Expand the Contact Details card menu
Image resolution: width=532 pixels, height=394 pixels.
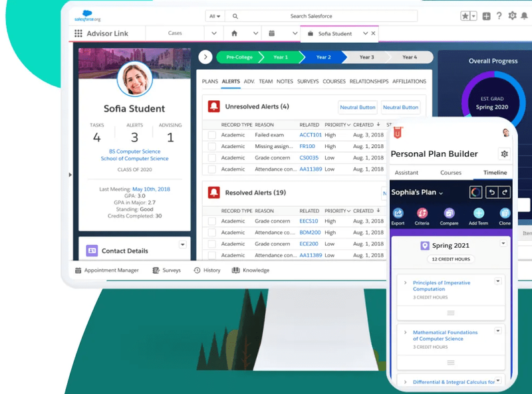click(x=182, y=245)
